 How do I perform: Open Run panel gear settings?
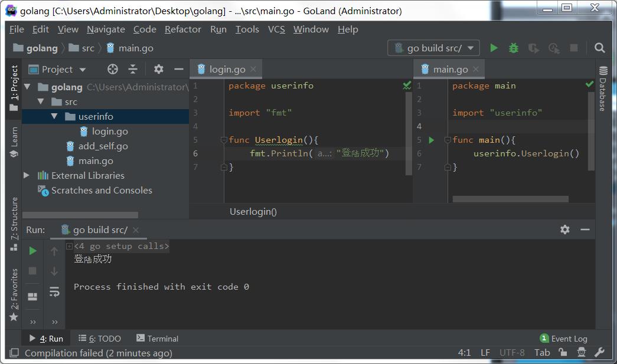click(x=564, y=229)
